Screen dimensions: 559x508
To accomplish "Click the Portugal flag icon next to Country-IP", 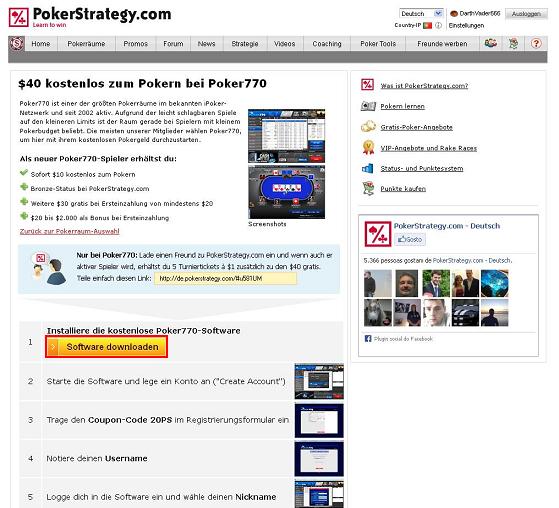I will [427, 25].
